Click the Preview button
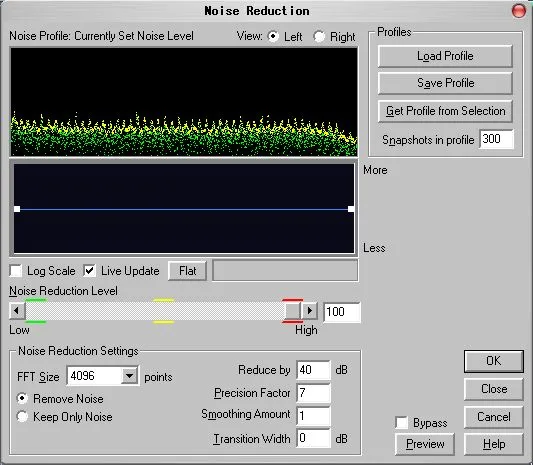This screenshot has height=465, width=533. [425, 444]
